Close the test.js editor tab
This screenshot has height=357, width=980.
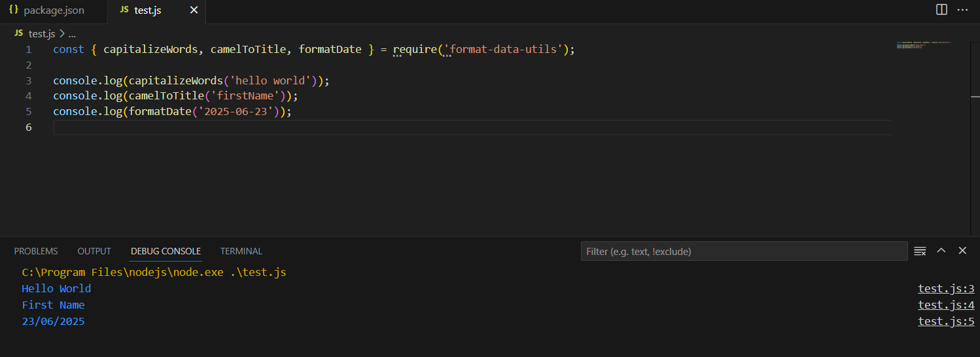[193, 10]
